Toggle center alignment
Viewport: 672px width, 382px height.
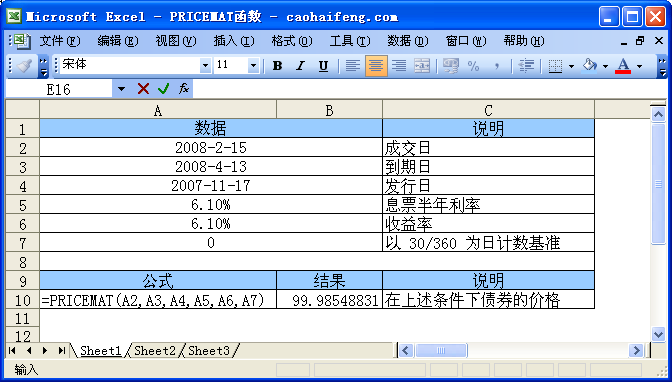click(376, 66)
